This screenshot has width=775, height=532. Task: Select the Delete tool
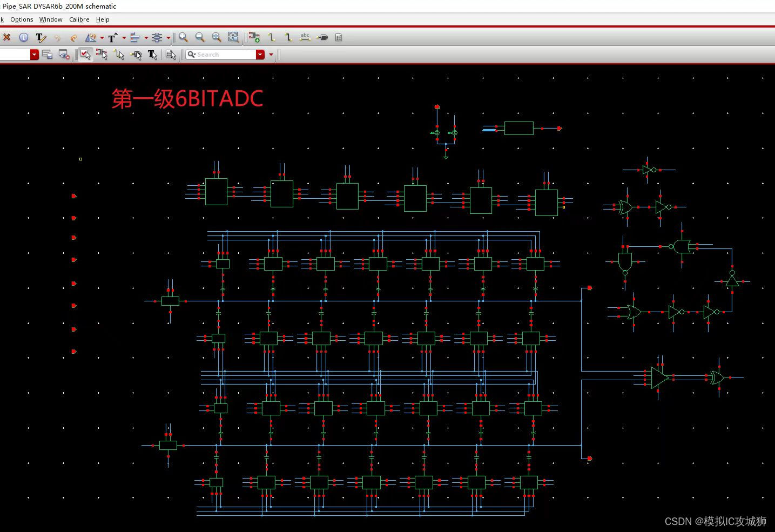[x=6, y=37]
